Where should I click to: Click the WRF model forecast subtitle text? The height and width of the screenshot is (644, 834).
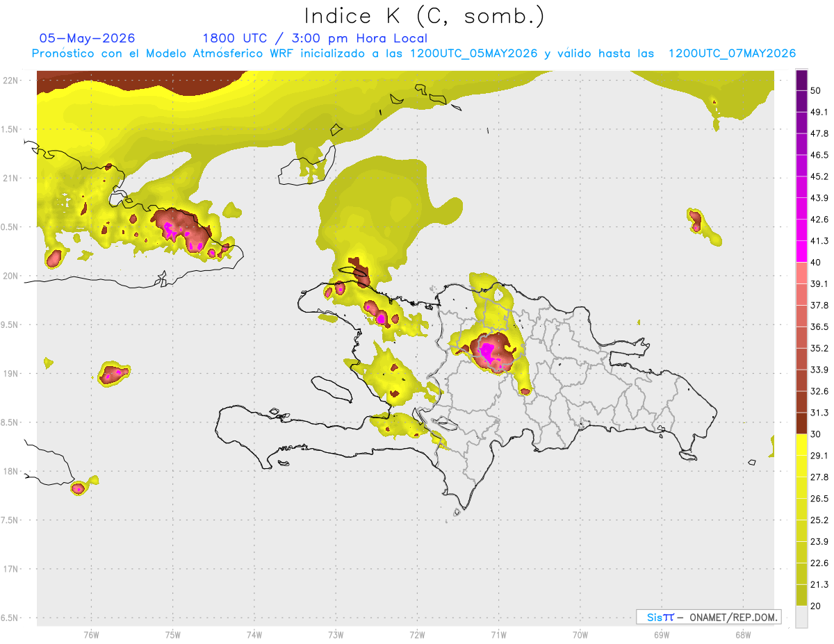414,53
